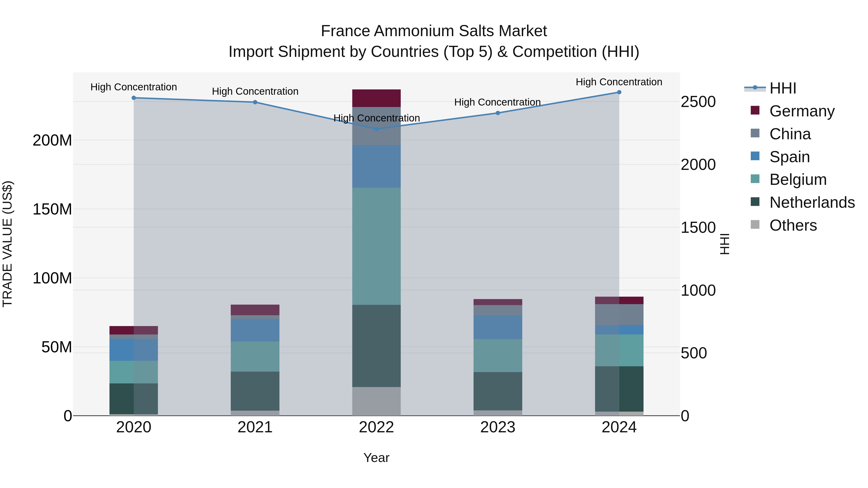
Task: Select the 2022 China bar segment
Action: coord(376,126)
